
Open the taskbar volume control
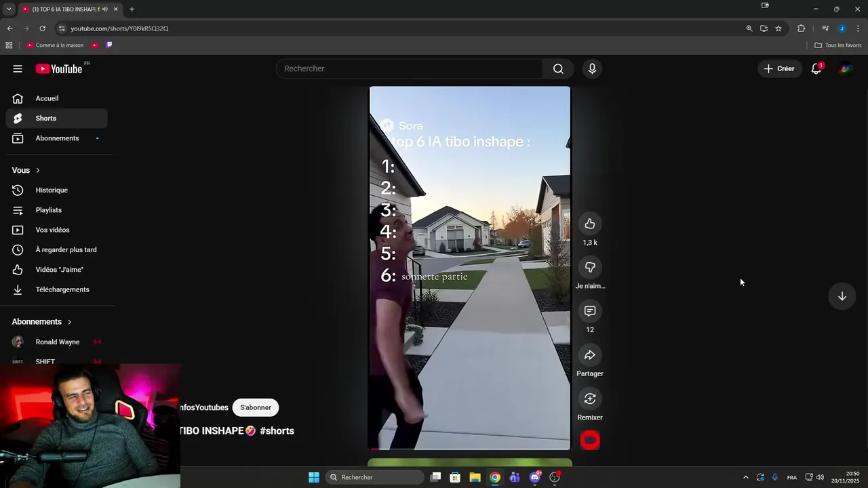[820, 477]
